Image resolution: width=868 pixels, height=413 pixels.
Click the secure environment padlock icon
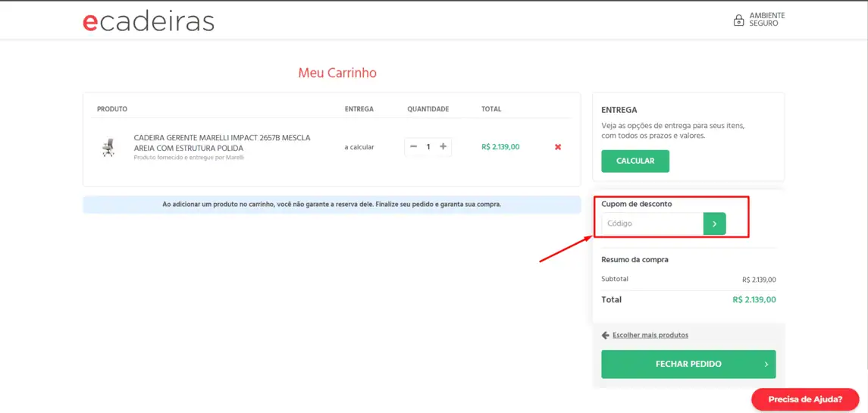[738, 20]
